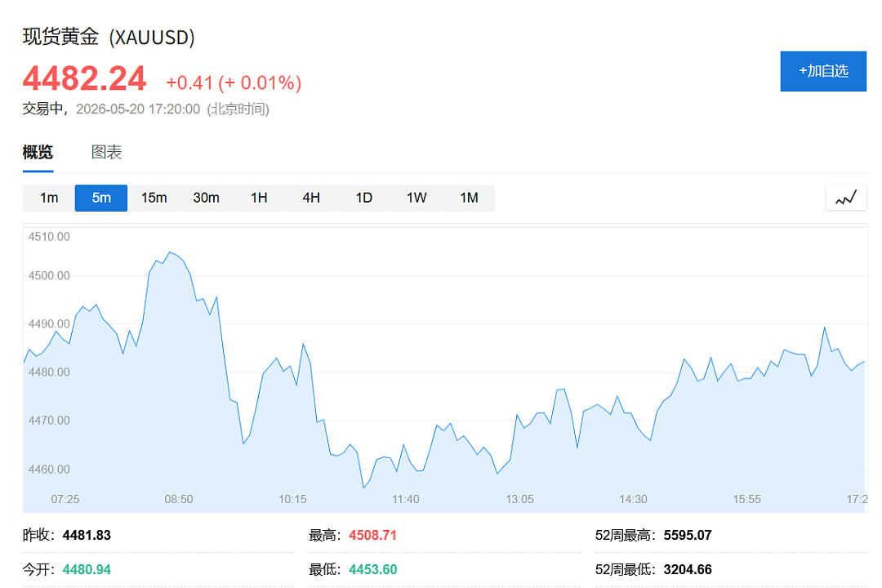
Task: Click the 14:30 time axis label
Action: pos(634,499)
